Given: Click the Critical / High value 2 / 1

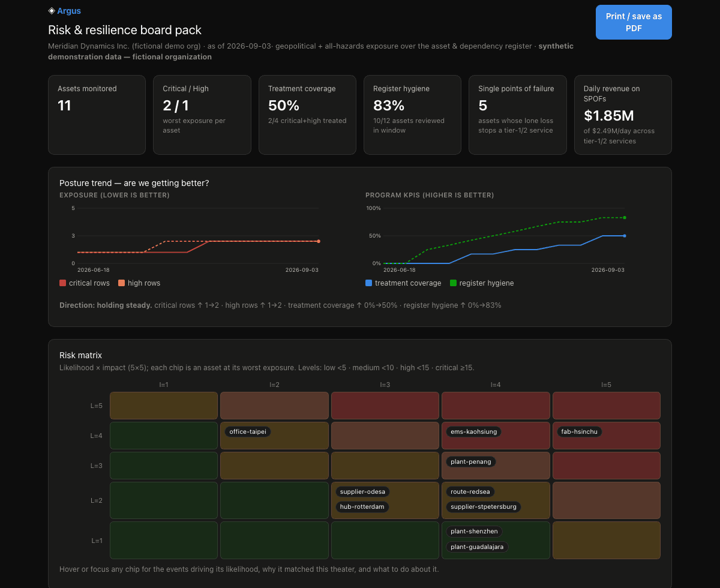Looking at the screenshot, I should click(176, 106).
